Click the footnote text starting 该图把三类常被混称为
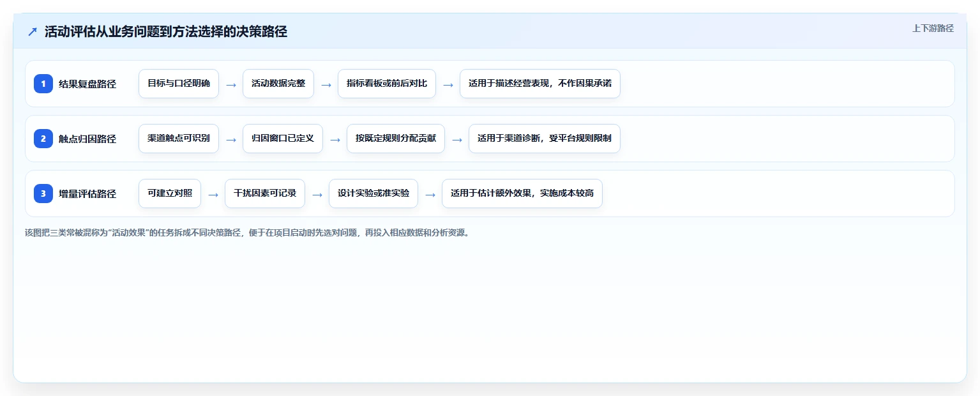 point(248,232)
